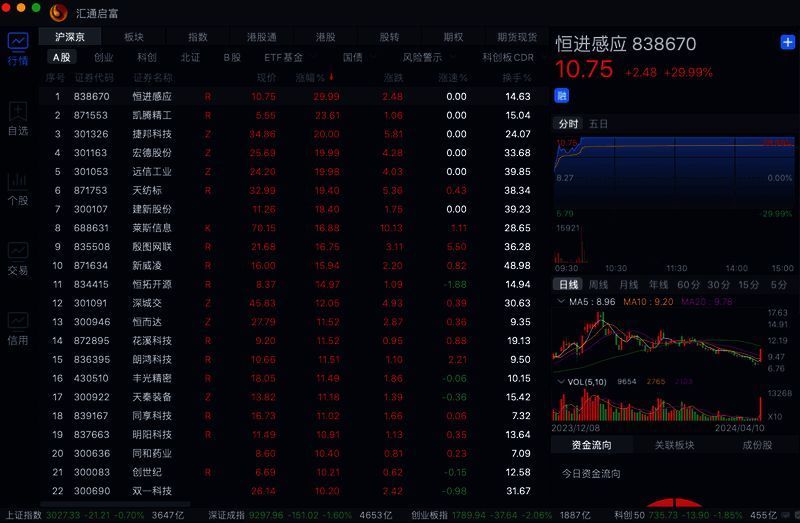Click the 创业板指 status bar entry
The width and height of the screenshot is (800, 523).
pyautogui.click(x=501, y=515)
